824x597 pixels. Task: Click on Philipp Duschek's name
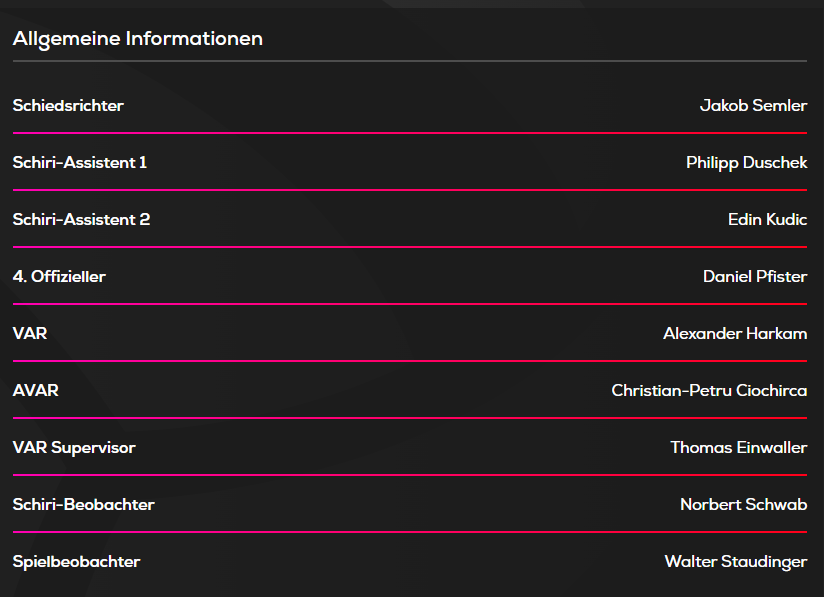click(x=746, y=162)
